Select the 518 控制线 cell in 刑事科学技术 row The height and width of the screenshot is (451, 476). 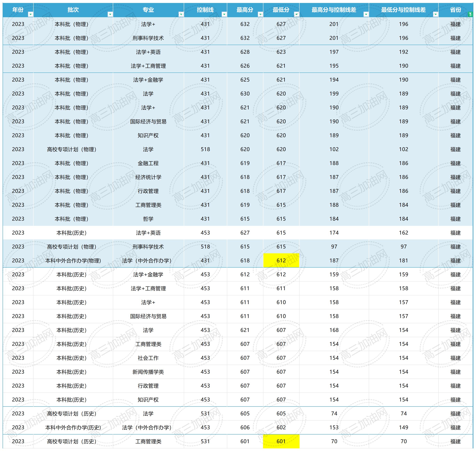205,247
